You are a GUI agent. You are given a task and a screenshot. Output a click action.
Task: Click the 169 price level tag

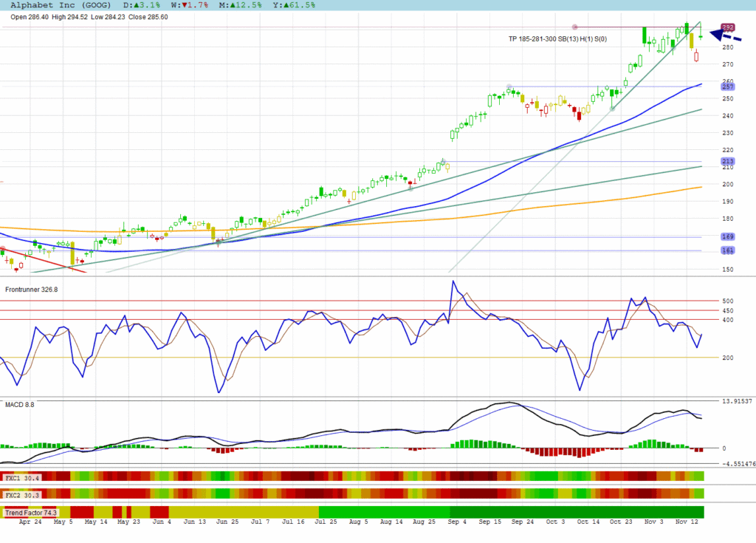[727, 237]
